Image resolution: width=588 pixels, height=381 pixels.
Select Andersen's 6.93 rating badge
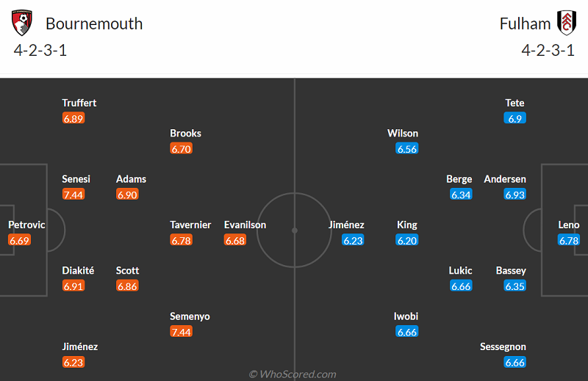pyautogui.click(x=514, y=195)
